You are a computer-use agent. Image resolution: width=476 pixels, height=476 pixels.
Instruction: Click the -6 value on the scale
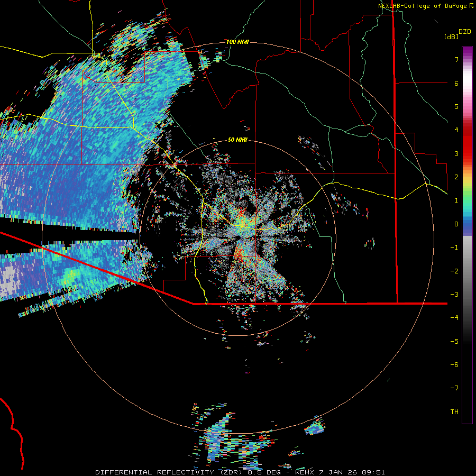pos(454,364)
